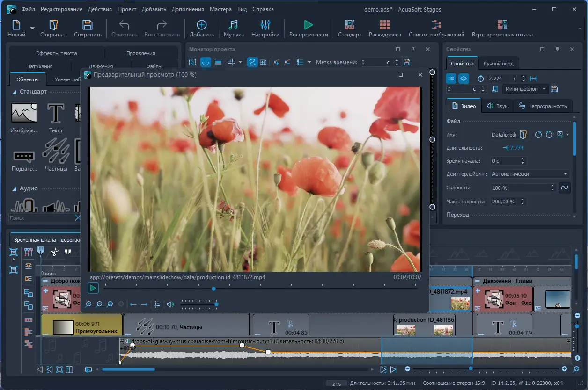Click the Музыка toolbar icon

coord(233,28)
